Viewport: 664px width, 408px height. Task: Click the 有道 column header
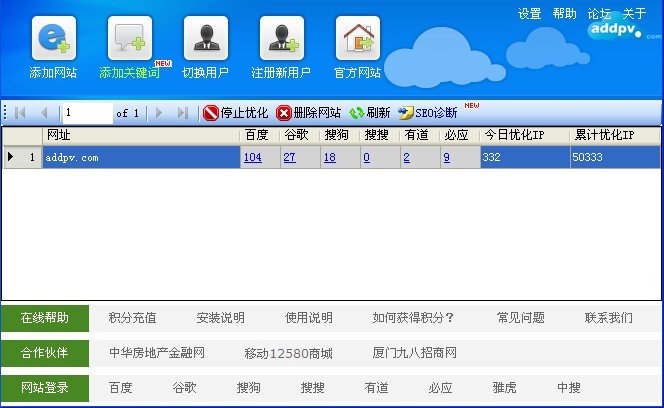pos(420,135)
